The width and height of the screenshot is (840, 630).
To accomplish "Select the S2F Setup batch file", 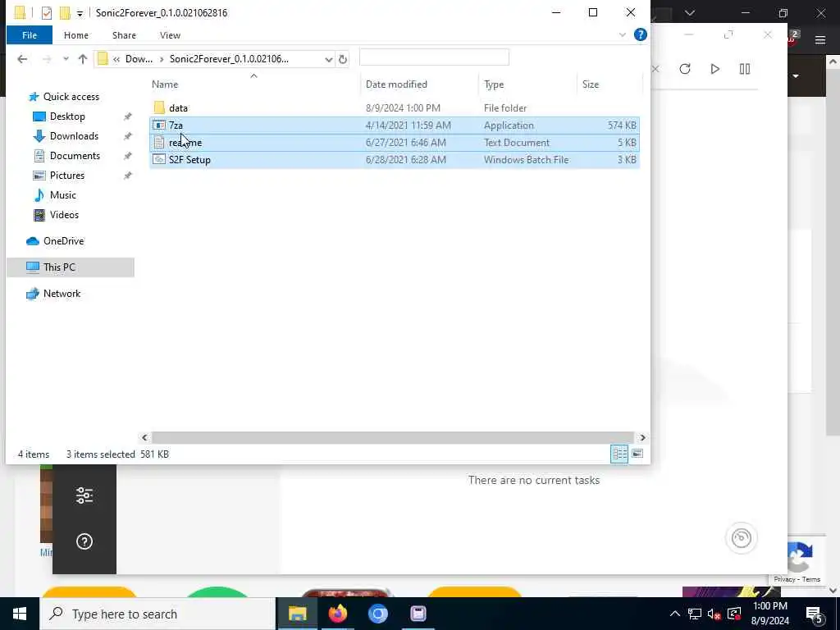I will click(x=395, y=160).
